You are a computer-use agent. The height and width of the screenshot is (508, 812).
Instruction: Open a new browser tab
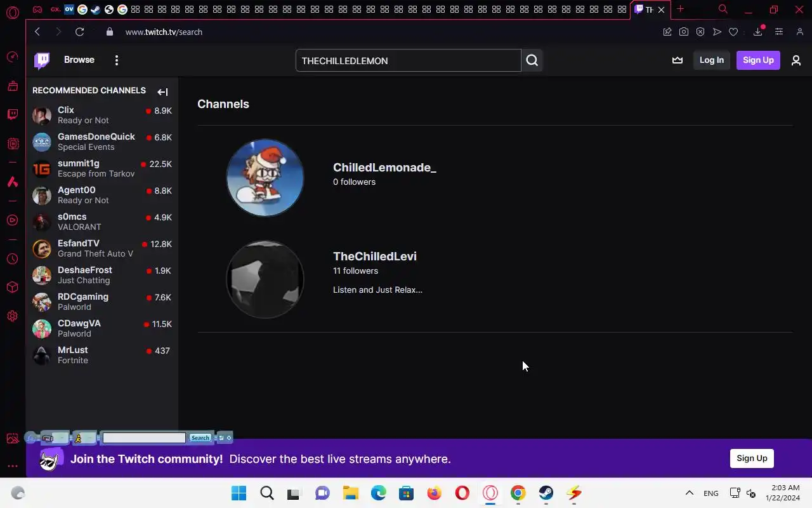(x=680, y=9)
